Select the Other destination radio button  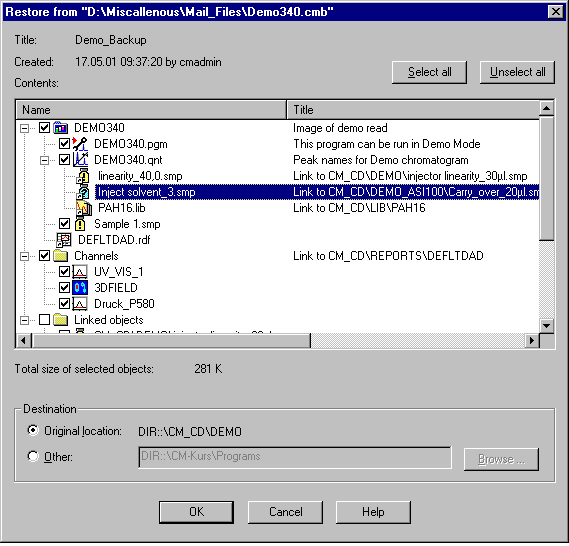pyautogui.click(x=33, y=456)
